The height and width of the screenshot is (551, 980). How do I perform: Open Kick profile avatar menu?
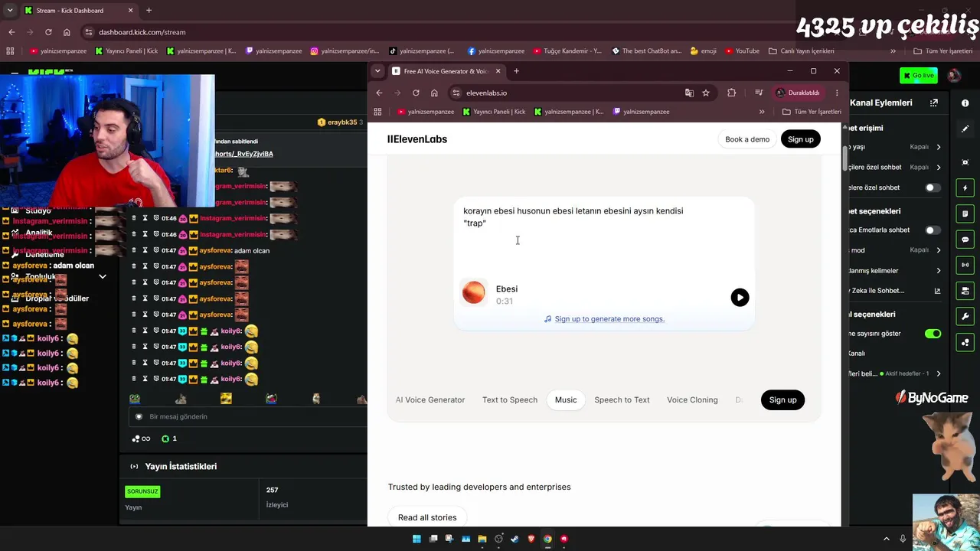tap(953, 75)
